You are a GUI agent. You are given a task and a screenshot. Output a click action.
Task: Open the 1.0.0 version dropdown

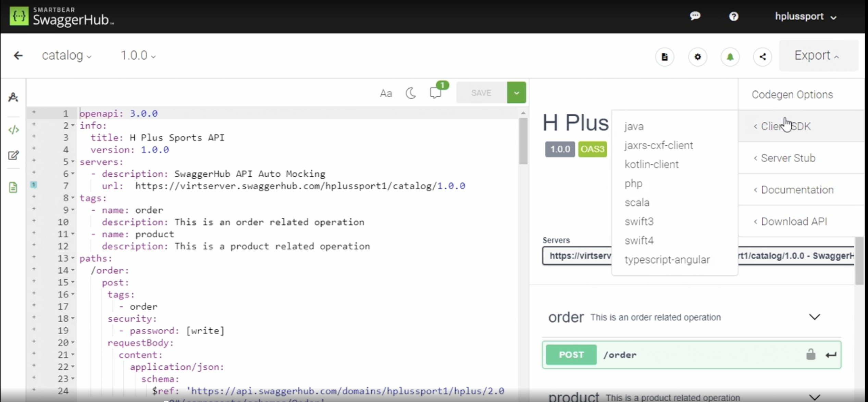[138, 55]
